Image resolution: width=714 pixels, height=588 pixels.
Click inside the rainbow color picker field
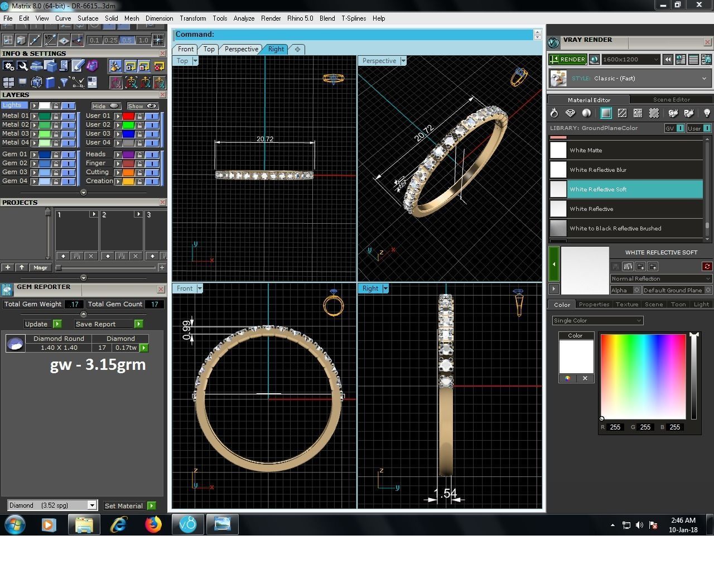click(643, 377)
